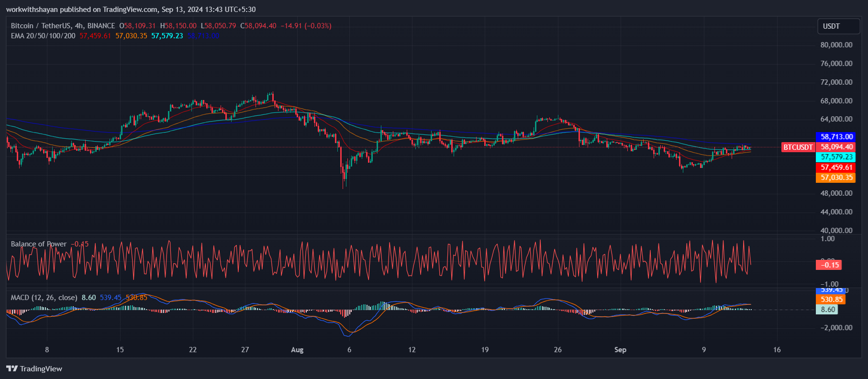
Task: Select the MACD (12, 26, close) label
Action: pyautogui.click(x=44, y=298)
